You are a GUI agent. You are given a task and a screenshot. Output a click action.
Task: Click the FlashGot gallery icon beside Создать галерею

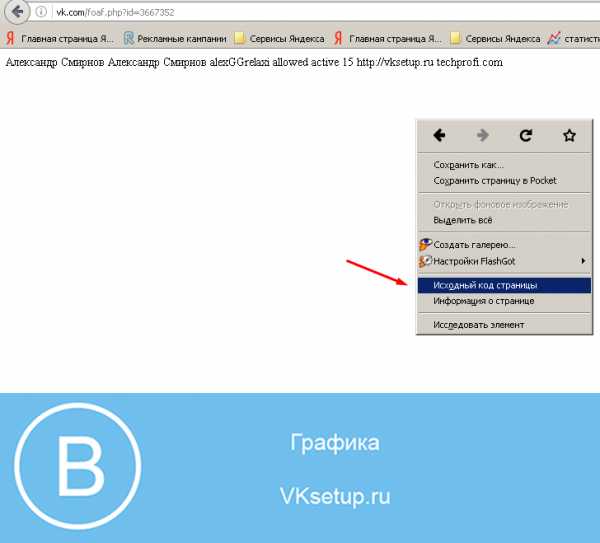tap(426, 245)
